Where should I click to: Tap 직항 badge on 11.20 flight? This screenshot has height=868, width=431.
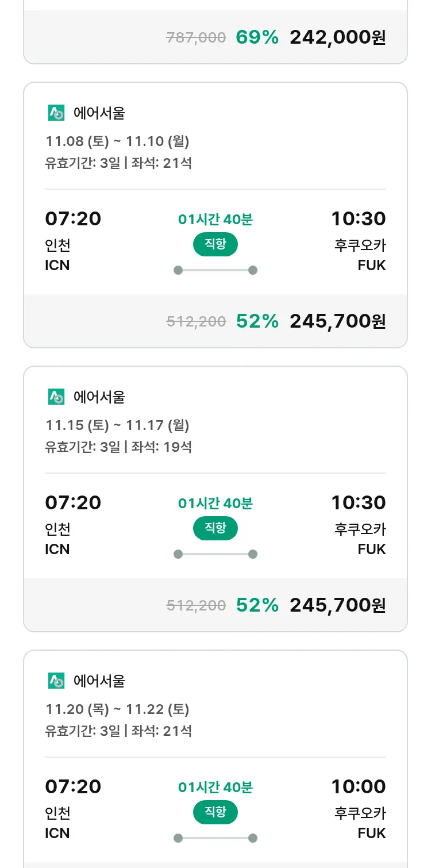pos(215,812)
